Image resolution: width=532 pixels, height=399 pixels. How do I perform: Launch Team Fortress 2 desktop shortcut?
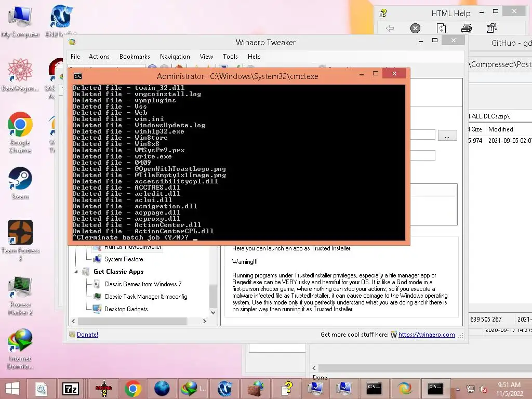(x=20, y=240)
